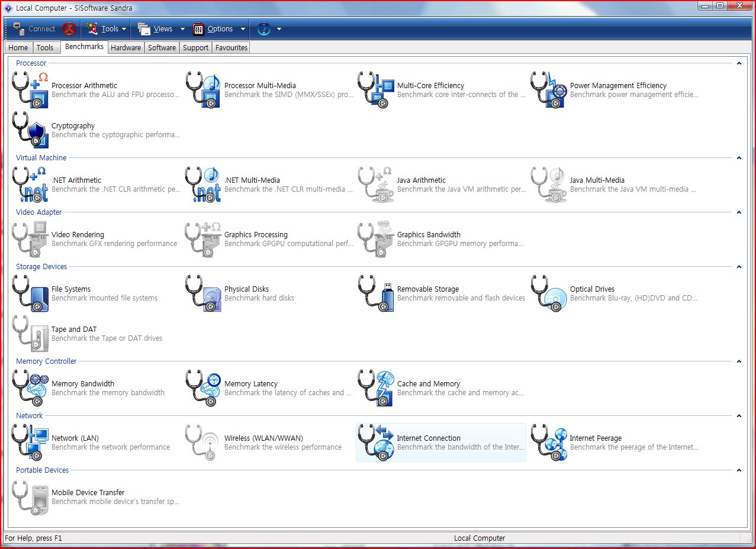Click the Virtual Machine section header

click(41, 158)
